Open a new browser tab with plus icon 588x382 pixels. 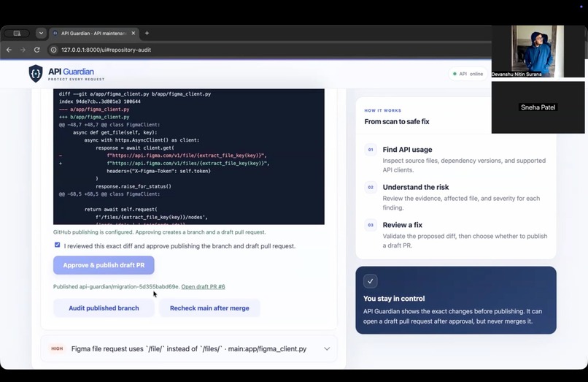[x=147, y=33]
